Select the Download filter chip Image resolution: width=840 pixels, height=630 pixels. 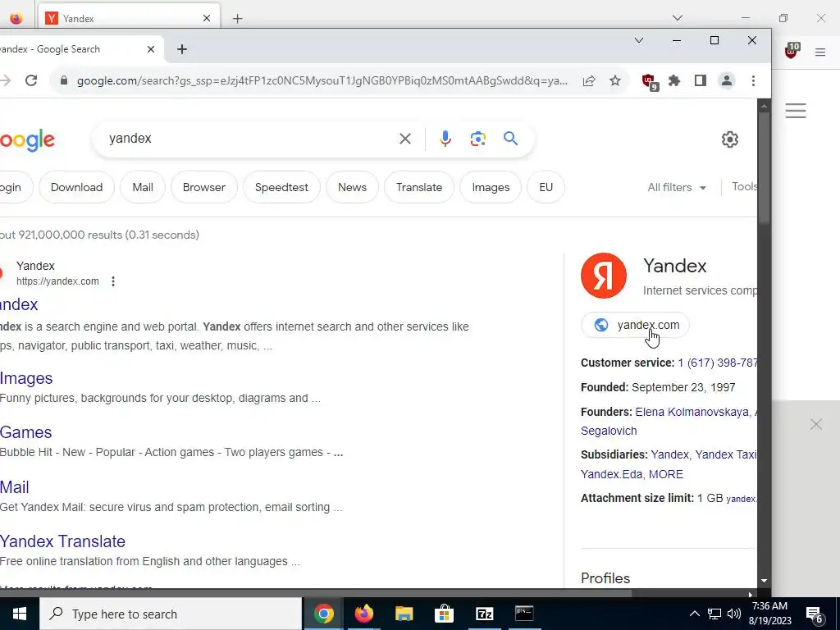(76, 188)
